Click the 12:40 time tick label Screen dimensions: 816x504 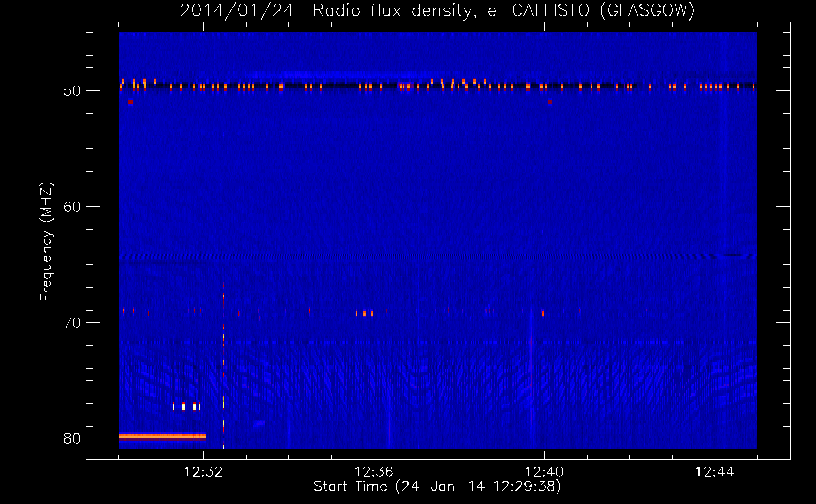544,472
